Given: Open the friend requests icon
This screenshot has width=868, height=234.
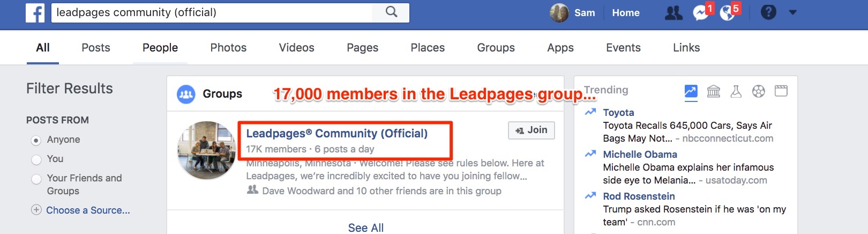Looking at the screenshot, I should (x=674, y=13).
